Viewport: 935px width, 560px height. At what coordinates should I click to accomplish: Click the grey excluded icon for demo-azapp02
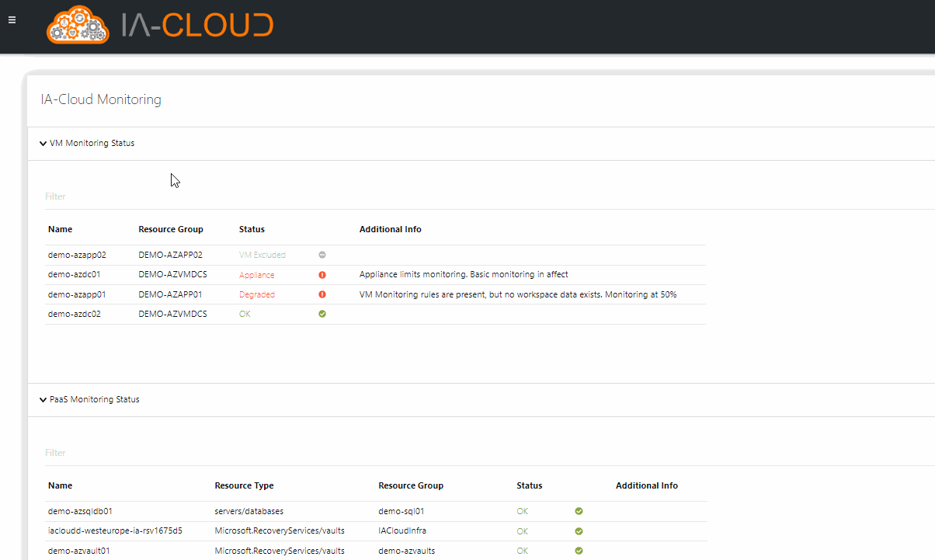(x=322, y=255)
